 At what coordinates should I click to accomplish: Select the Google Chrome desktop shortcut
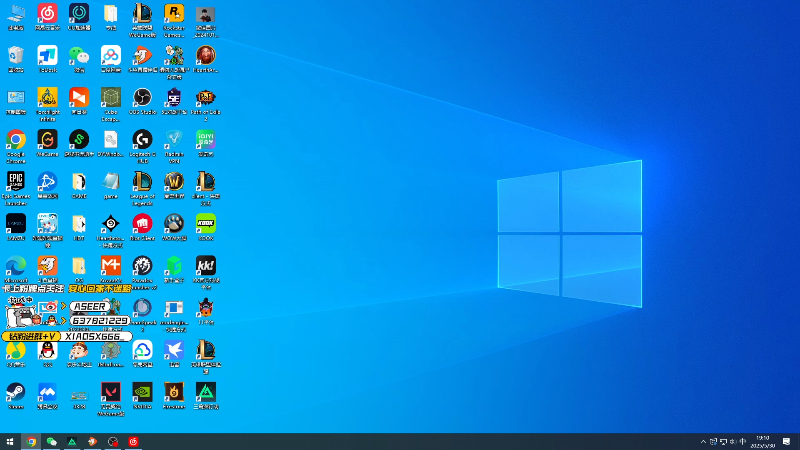16,146
